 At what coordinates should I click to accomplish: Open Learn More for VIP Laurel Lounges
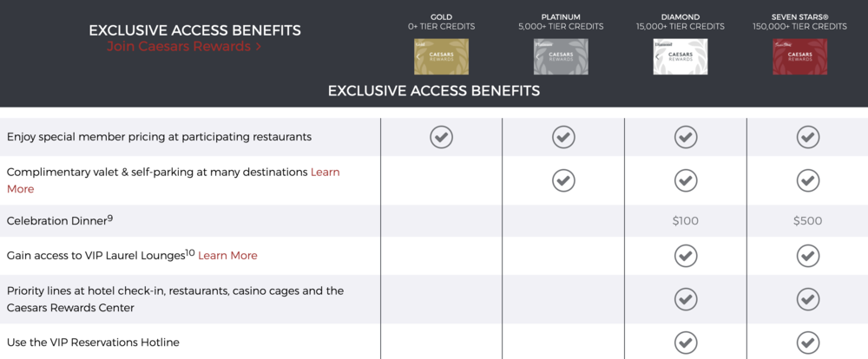(x=227, y=256)
